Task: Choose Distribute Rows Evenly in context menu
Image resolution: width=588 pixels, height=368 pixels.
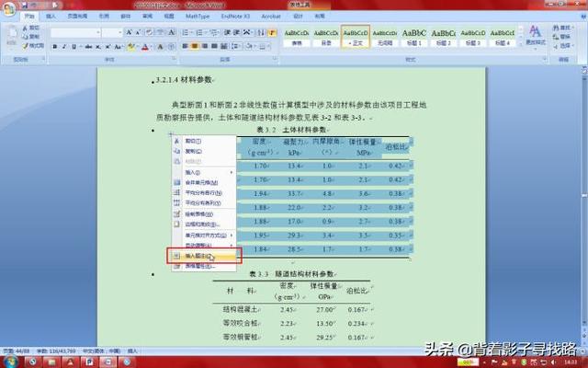Action: [204, 192]
